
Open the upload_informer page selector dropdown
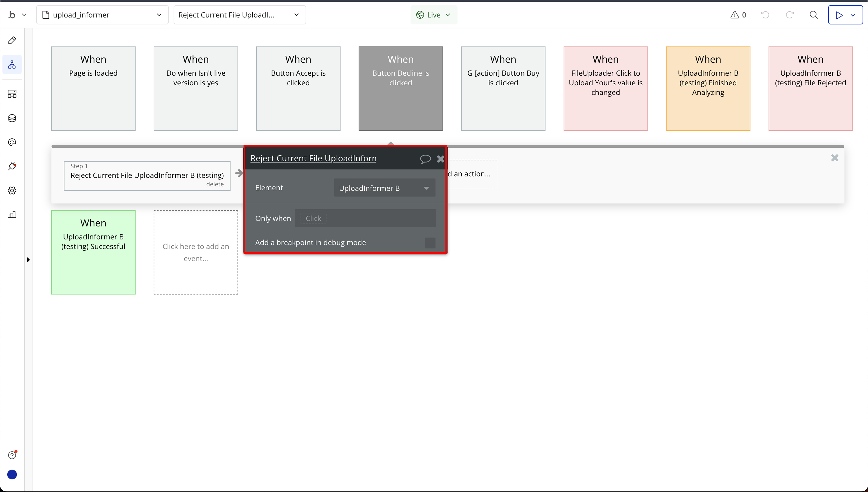tap(102, 15)
